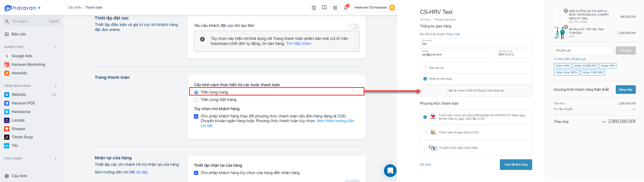Click the notification bell icon
This screenshot has height=182, width=644.
(346, 8)
